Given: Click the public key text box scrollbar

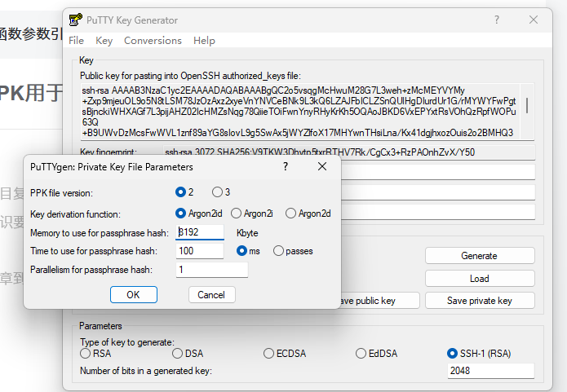Looking at the screenshot, I should click(x=527, y=105).
